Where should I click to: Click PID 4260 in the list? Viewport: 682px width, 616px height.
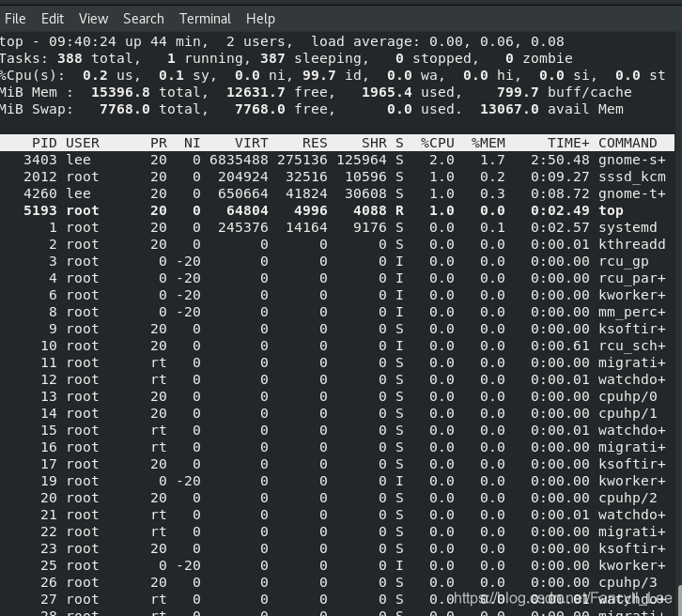(40, 193)
